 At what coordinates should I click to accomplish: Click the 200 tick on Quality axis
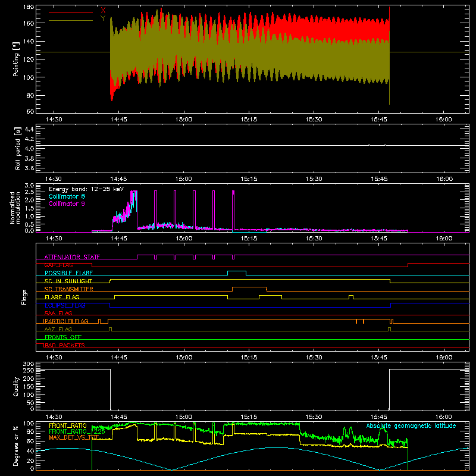point(29,378)
